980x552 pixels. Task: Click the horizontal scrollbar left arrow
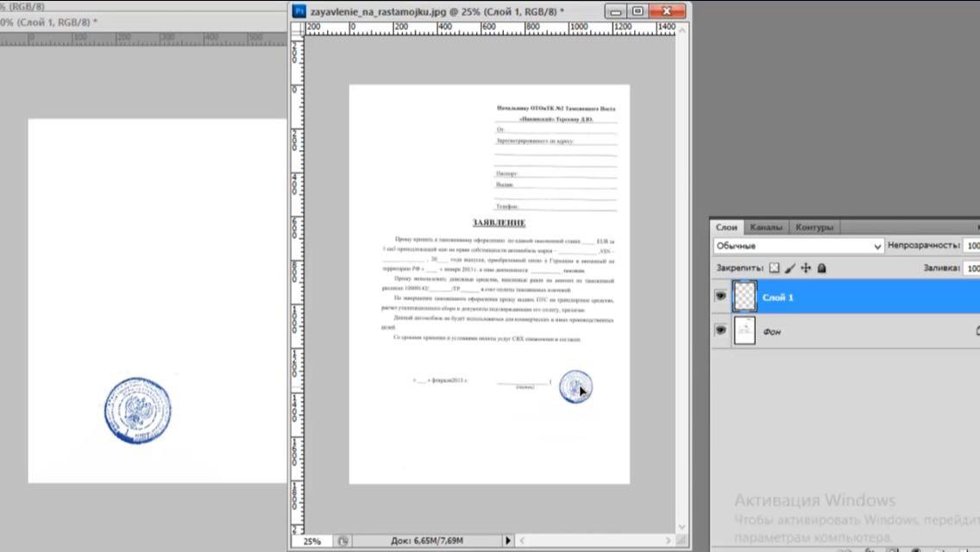coord(522,541)
